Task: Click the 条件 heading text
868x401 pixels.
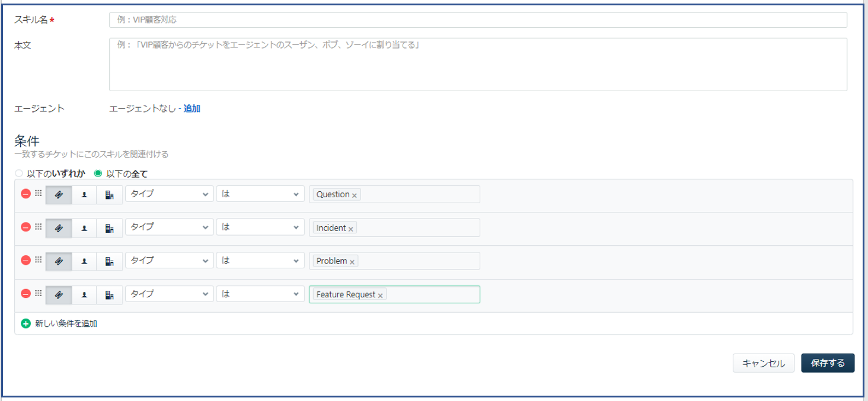Action: [27, 141]
